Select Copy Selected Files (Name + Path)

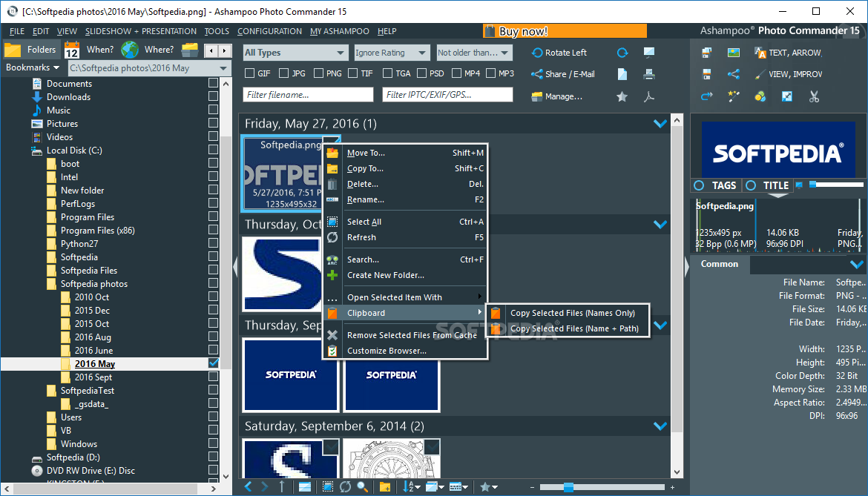tap(568, 328)
